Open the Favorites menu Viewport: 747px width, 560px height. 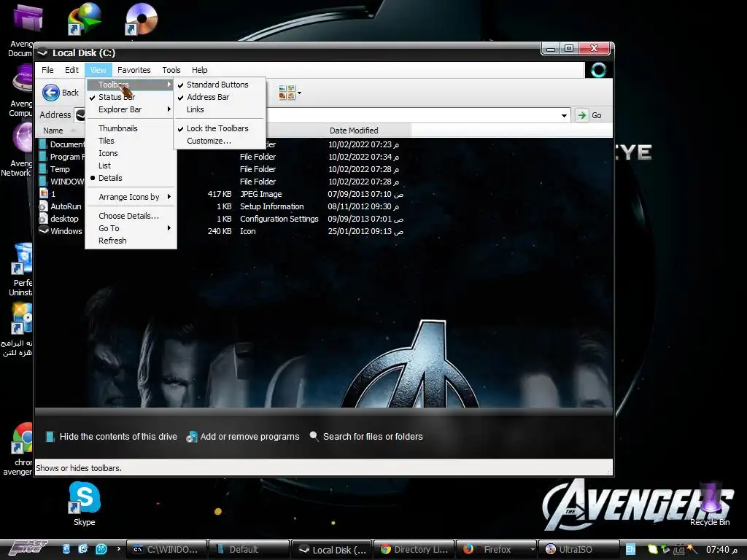coord(134,70)
